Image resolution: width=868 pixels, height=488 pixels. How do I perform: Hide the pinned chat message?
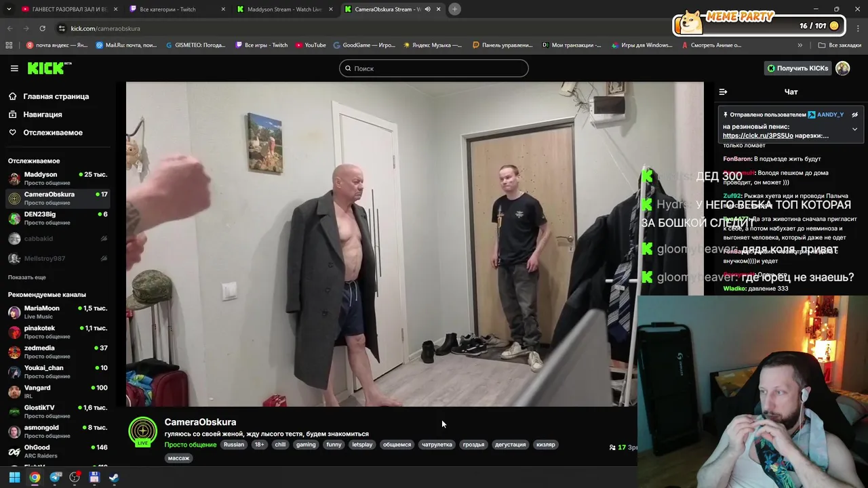tap(855, 115)
